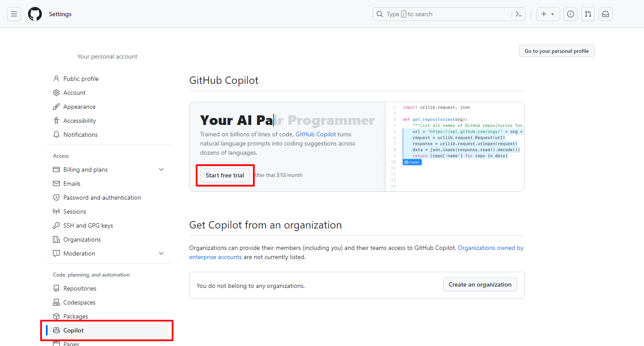Click the Pages icon in sidebar

[x=56, y=343]
